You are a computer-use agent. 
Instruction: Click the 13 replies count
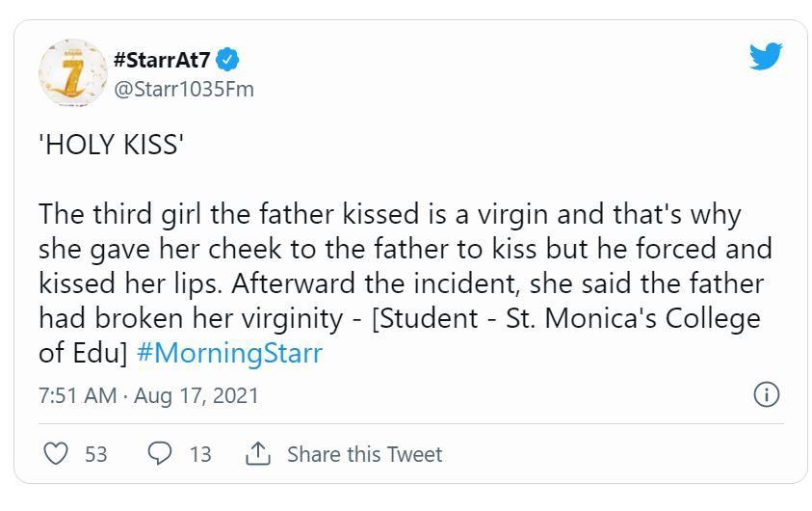(199, 454)
